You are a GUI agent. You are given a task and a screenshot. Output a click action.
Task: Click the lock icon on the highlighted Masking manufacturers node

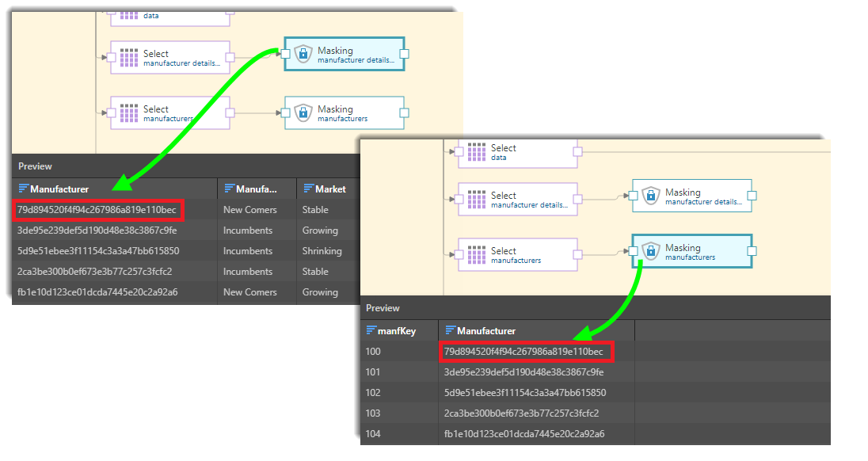coord(649,251)
